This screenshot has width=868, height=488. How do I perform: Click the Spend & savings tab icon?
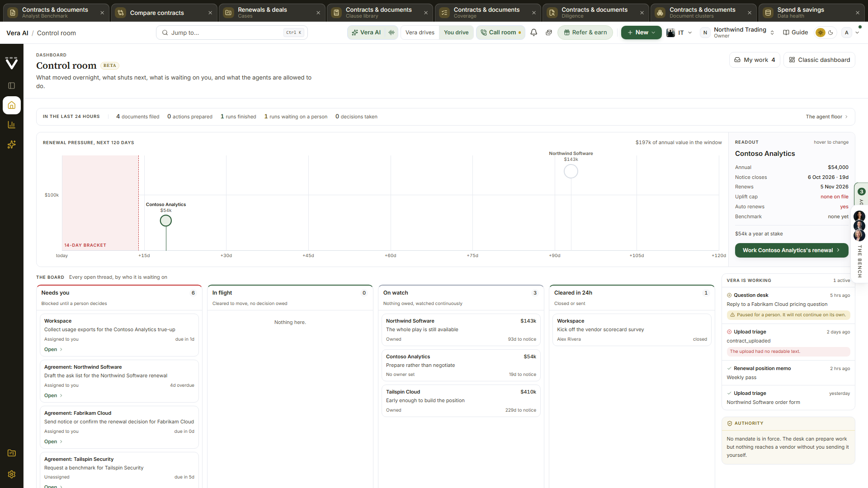click(x=768, y=13)
